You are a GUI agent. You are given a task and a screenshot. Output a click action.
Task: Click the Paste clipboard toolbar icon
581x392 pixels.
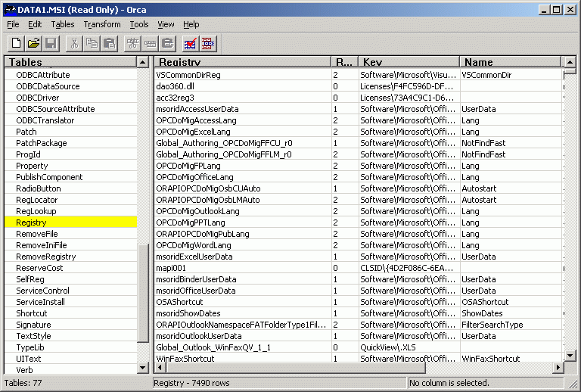(109, 43)
